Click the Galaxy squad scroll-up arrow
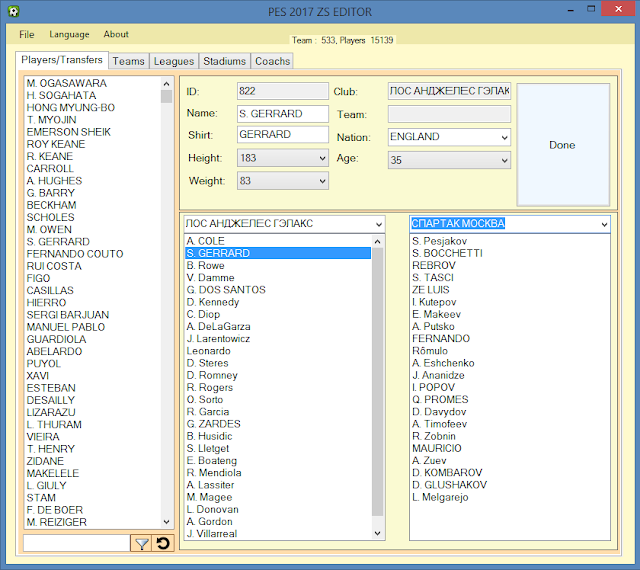Viewport: 640px width, 570px height. [378, 241]
